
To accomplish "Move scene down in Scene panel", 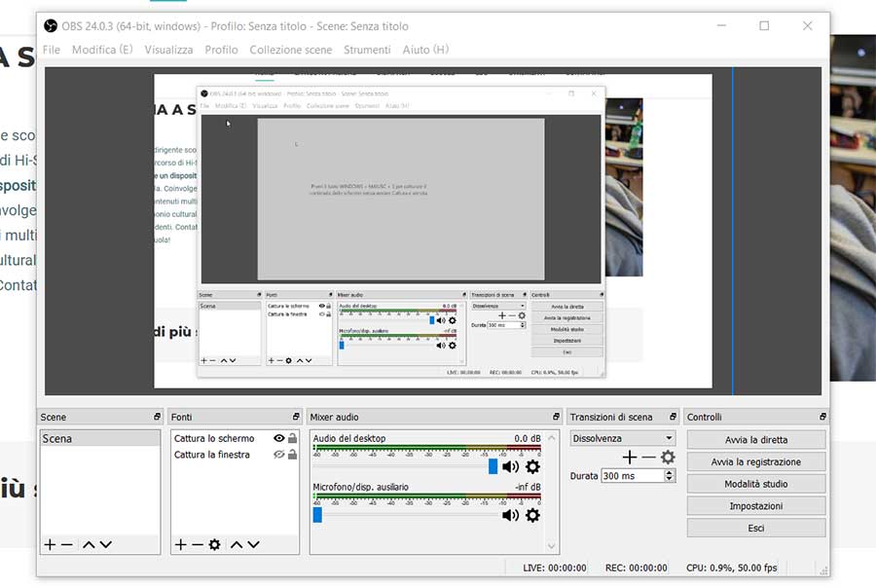I will [105, 544].
